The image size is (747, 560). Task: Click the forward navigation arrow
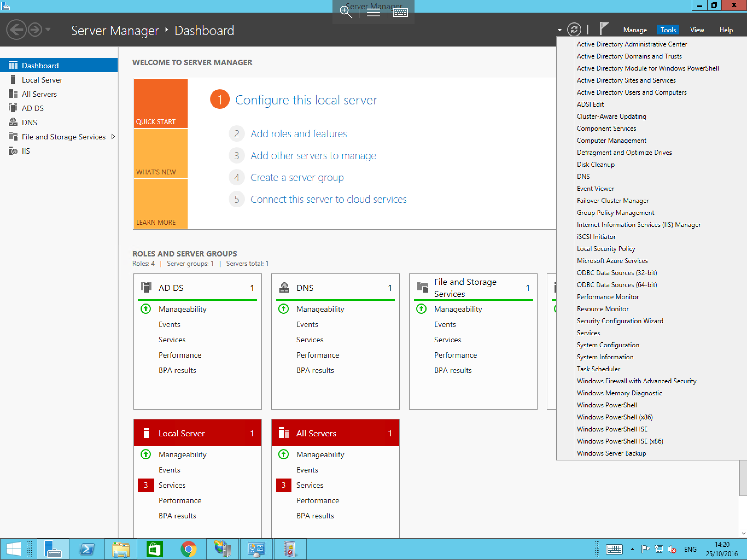click(x=35, y=30)
